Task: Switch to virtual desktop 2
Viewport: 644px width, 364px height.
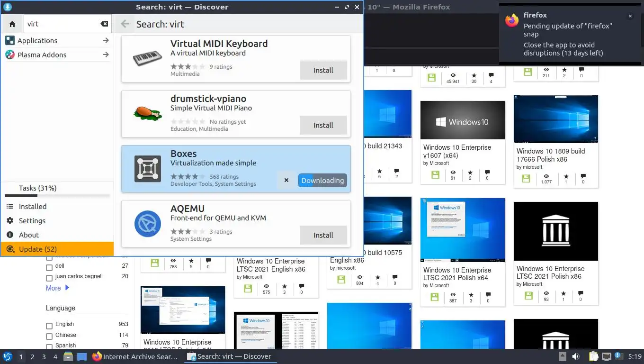Action: tap(33, 357)
